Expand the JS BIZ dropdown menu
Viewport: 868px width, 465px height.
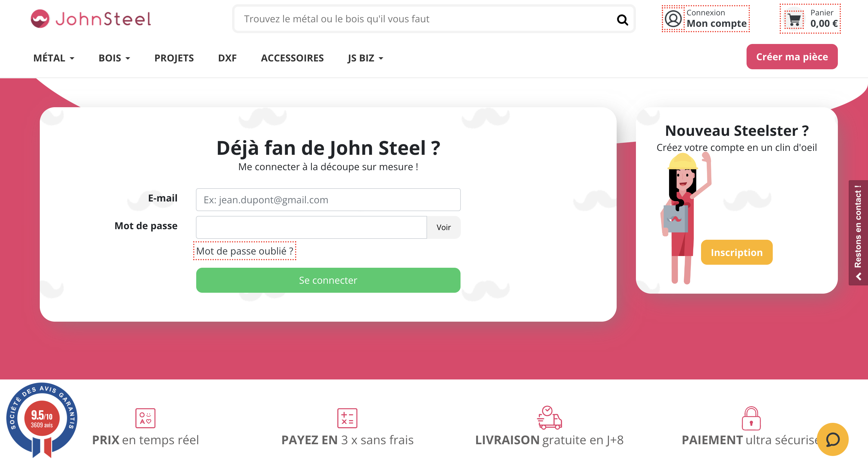point(366,58)
